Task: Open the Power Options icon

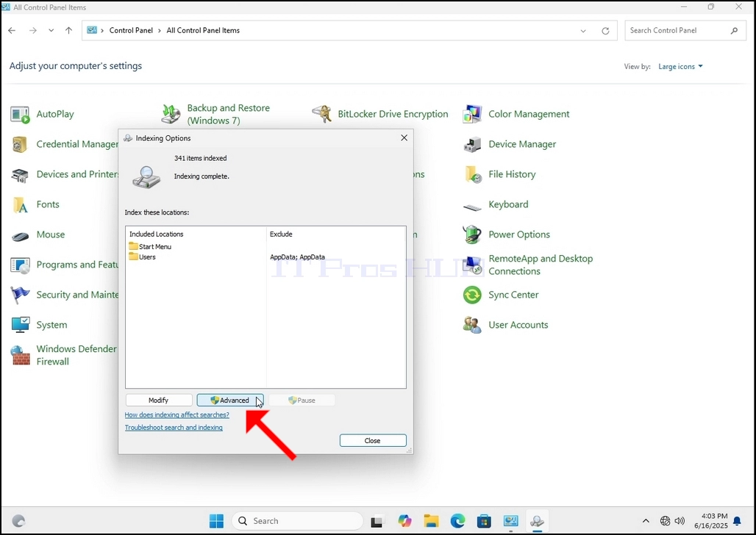Action: [x=472, y=234]
